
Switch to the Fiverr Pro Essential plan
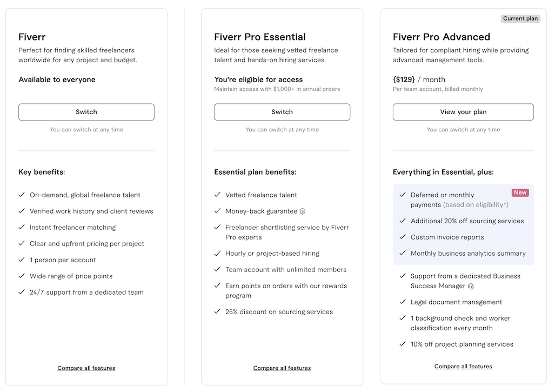pos(282,112)
